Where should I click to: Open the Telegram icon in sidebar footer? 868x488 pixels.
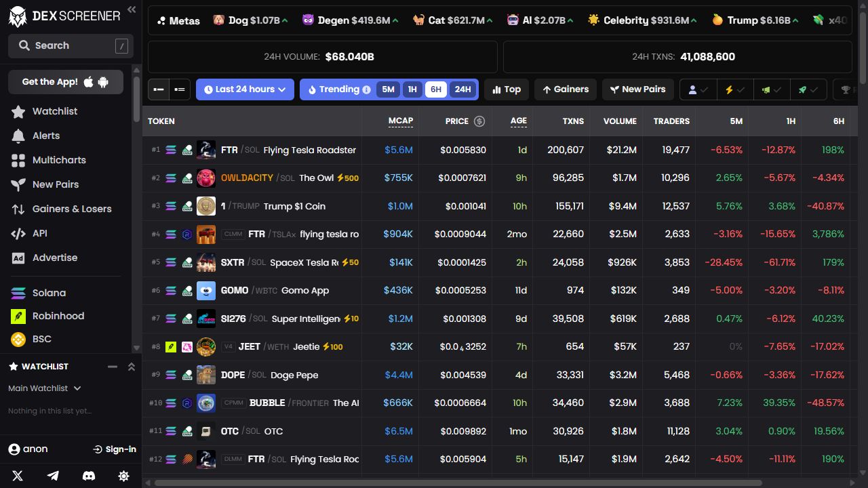(53, 476)
